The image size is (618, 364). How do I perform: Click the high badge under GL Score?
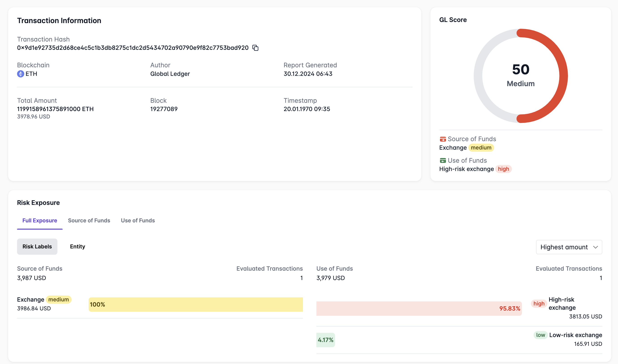[x=503, y=169]
